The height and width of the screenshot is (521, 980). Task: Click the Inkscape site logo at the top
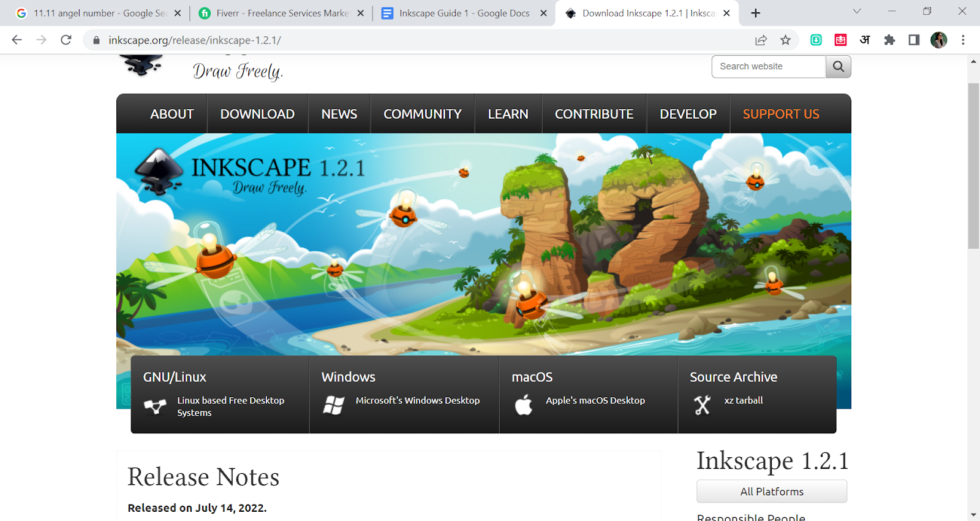[141, 65]
